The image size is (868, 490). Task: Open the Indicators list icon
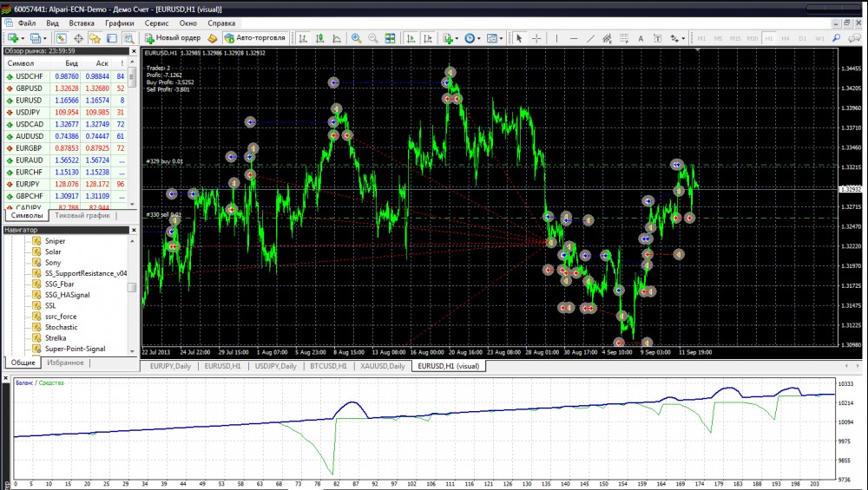coord(450,38)
